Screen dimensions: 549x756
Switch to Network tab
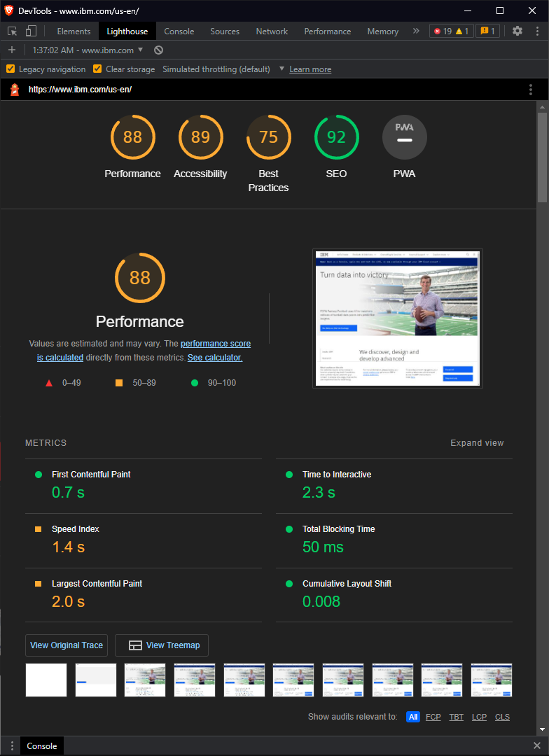[272, 31]
